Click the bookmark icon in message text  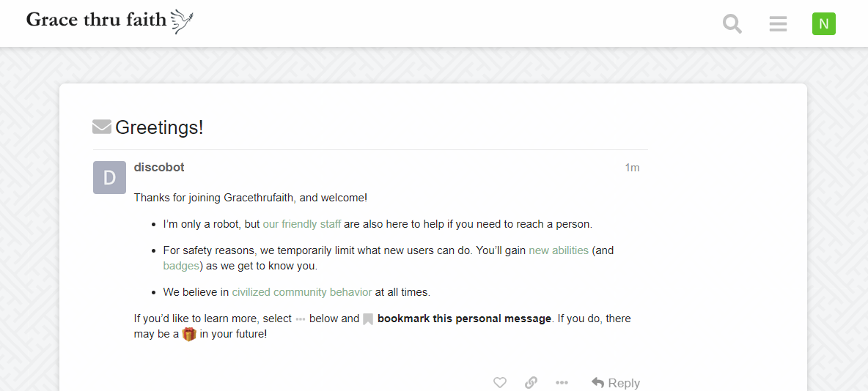[x=368, y=319]
